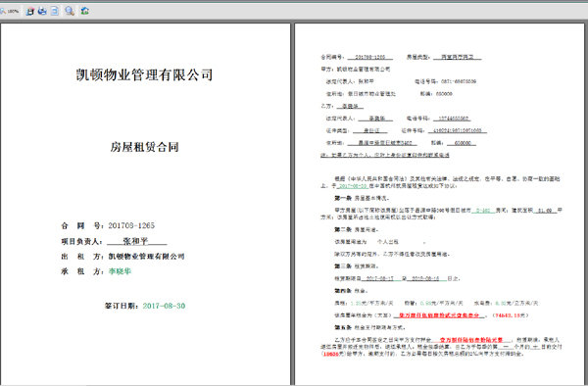Click the green tenant name 李晓华
Screen dimensions: 588x386
(120, 271)
